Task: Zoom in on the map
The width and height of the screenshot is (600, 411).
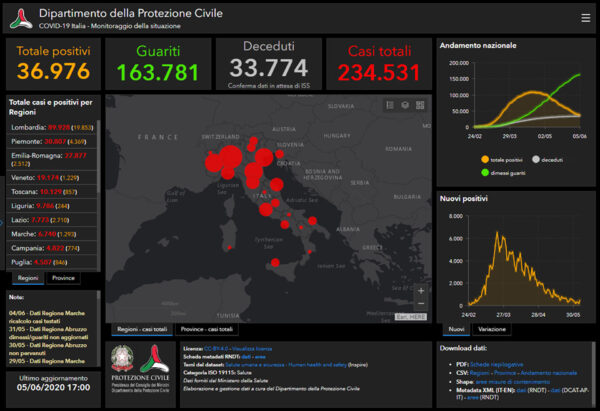Action: click(420, 292)
